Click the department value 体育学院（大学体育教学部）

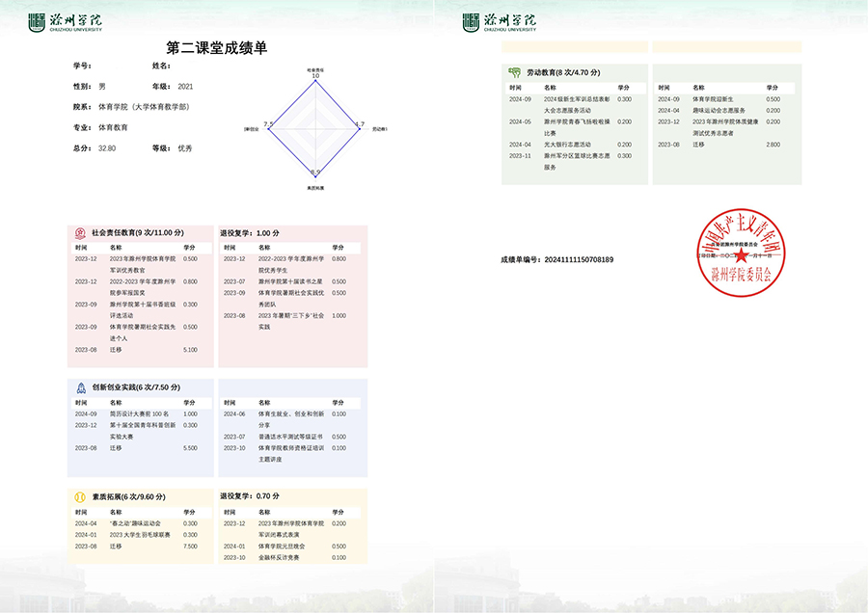point(144,107)
